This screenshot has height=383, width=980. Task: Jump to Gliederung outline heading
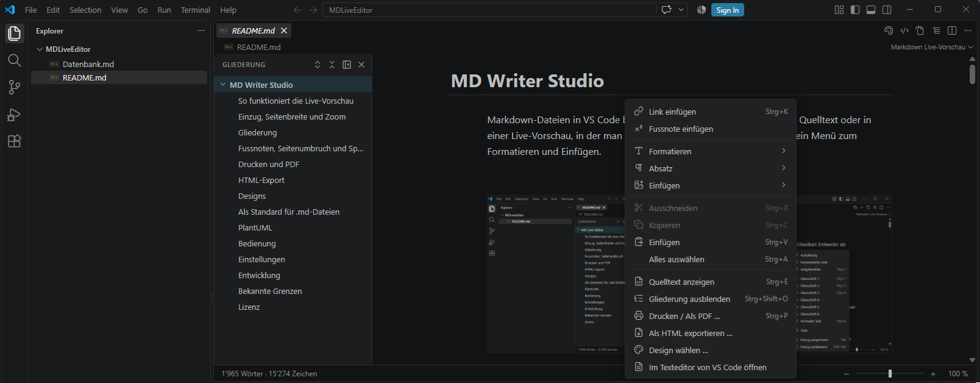click(257, 132)
